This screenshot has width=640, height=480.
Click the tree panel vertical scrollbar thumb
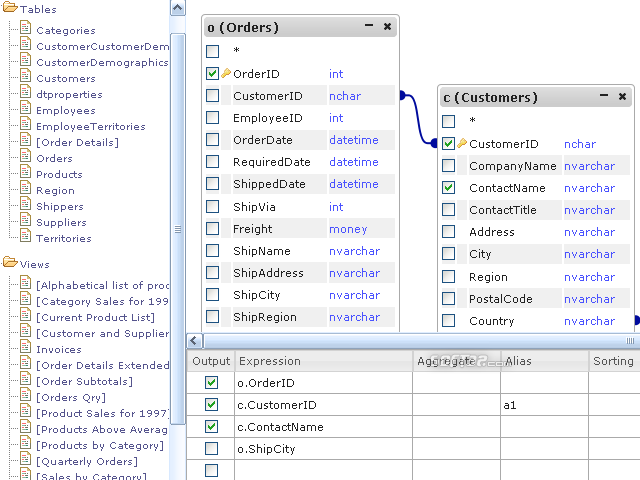178,229
